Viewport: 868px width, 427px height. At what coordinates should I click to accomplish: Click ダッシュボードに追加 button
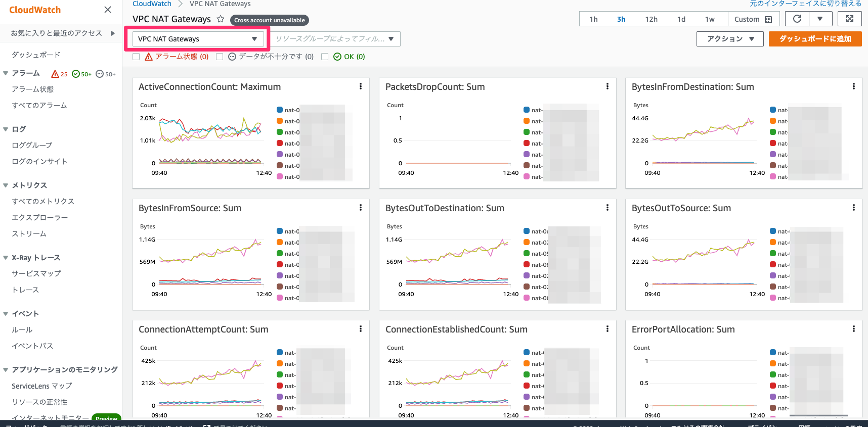(815, 39)
